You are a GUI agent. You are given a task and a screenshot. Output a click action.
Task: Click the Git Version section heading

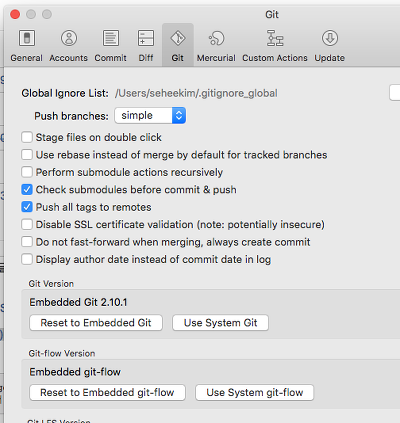pos(51,284)
